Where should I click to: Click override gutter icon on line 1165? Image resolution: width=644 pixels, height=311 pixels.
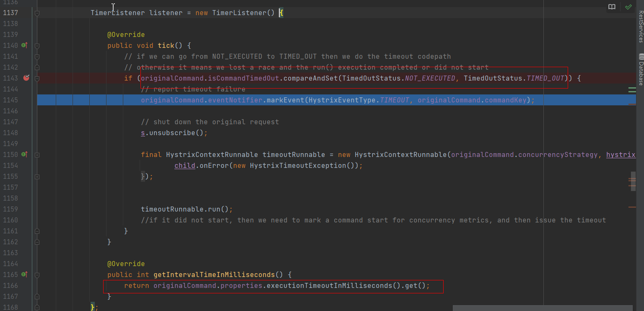(24, 274)
